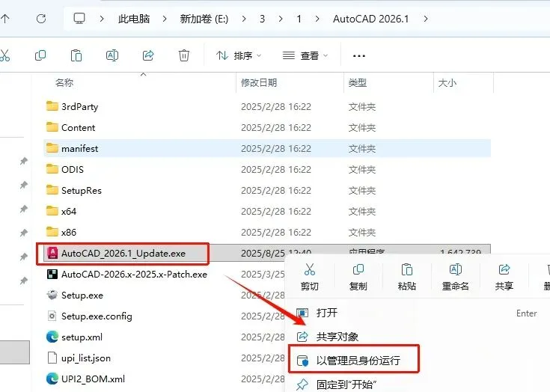Select the Content folder row
Image resolution: width=550 pixels, height=392 pixels.
point(267,127)
